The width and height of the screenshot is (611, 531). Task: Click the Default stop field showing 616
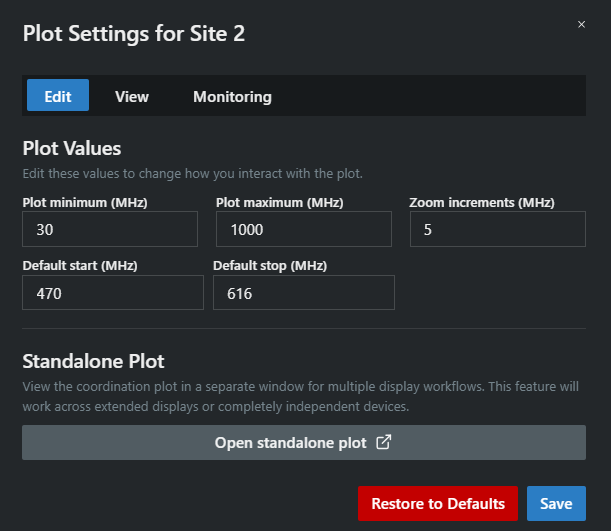point(303,293)
